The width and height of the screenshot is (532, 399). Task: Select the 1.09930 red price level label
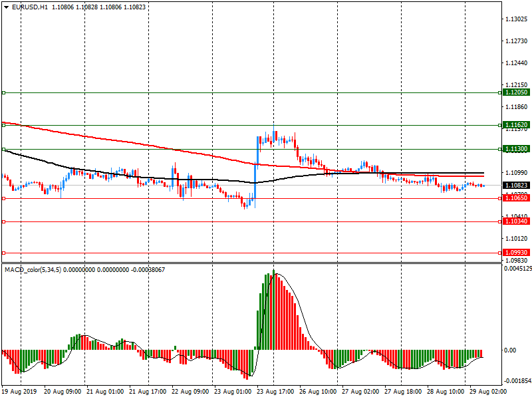(516, 253)
